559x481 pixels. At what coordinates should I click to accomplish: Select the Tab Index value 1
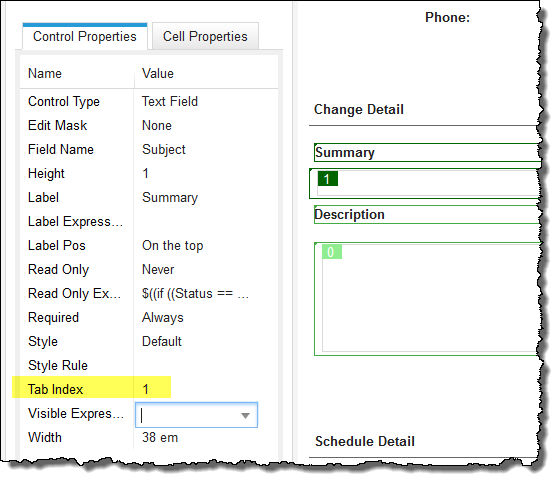pos(146,389)
